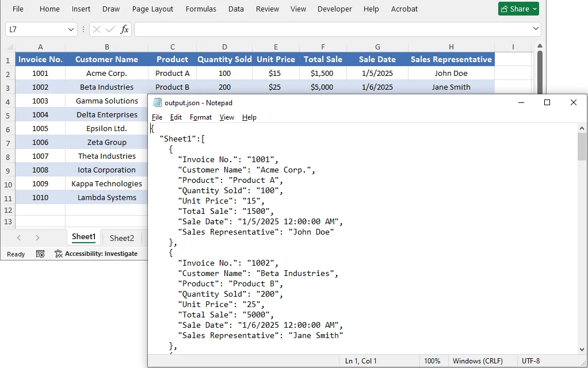Open the Page Layout ribbon tab

pos(152,9)
